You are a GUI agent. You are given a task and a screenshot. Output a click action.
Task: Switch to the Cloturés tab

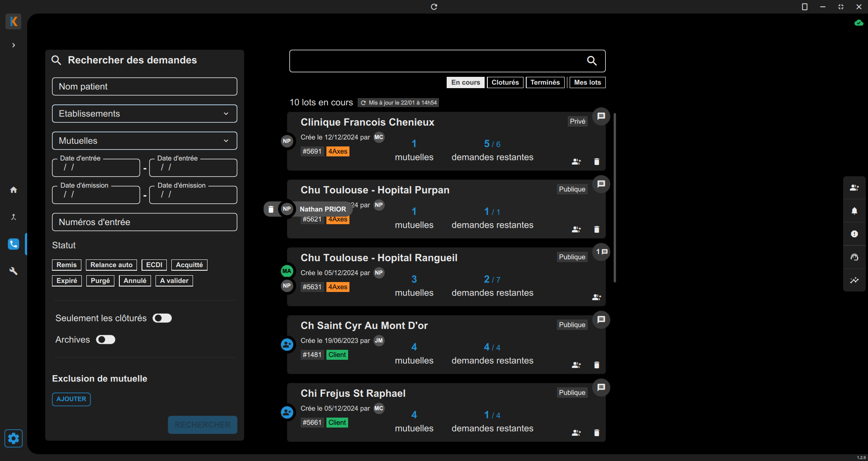click(x=505, y=82)
